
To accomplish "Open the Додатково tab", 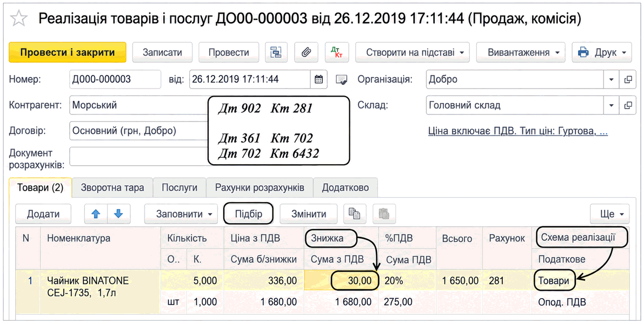I will pos(346,188).
